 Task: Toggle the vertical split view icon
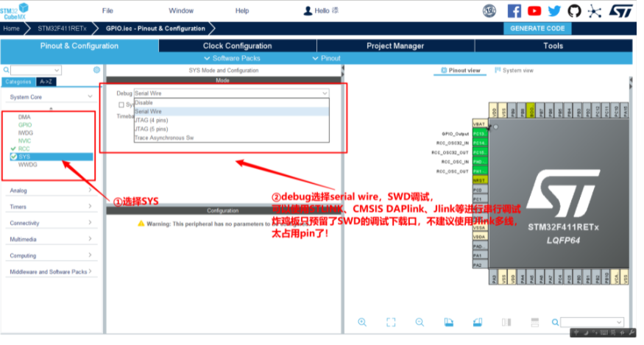506,322
